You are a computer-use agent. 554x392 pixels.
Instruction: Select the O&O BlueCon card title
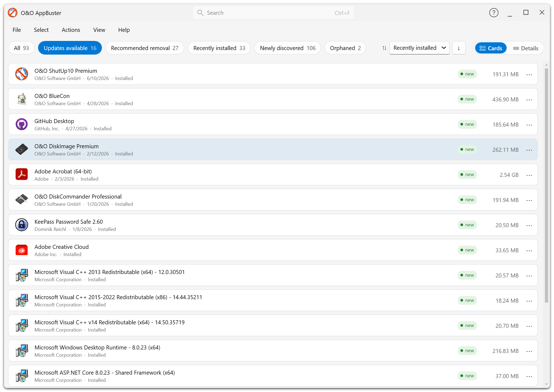click(x=52, y=96)
